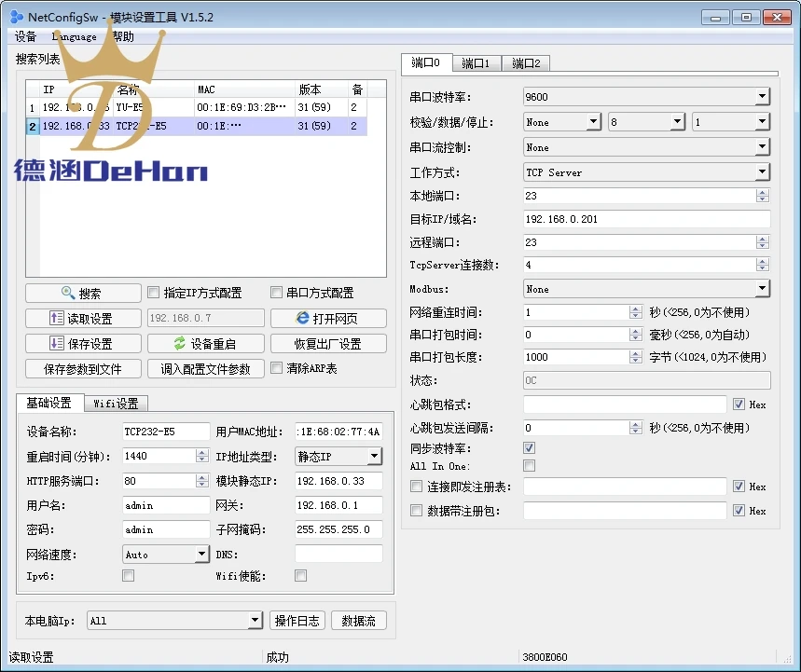Switch to the Wifi settings tab
Image resolution: width=801 pixels, height=672 pixels.
coord(116,404)
